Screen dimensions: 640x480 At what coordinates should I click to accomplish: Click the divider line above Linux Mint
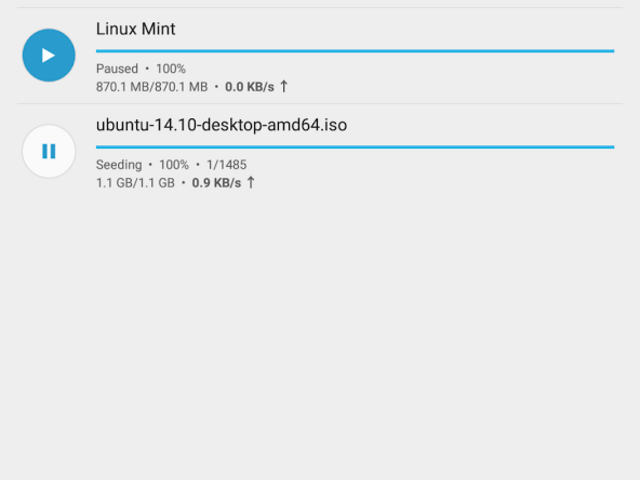coord(320,8)
